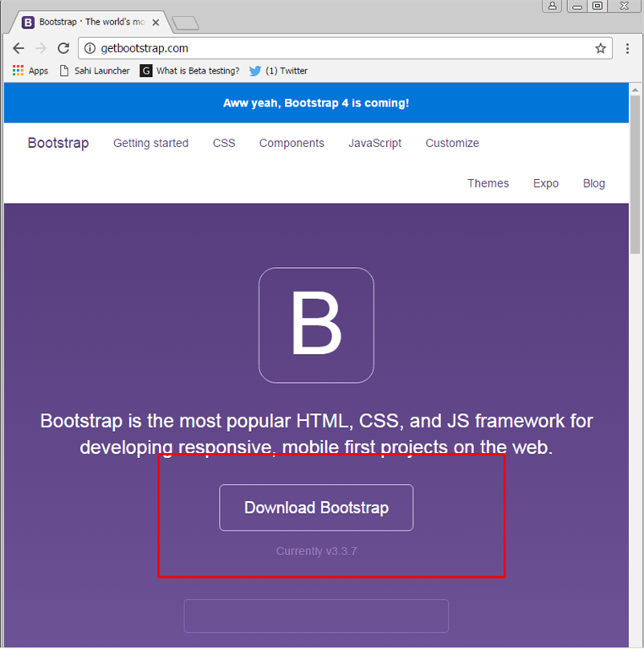Click the Currently v3.3.7 text
This screenshot has height=649, width=644.
point(316,551)
